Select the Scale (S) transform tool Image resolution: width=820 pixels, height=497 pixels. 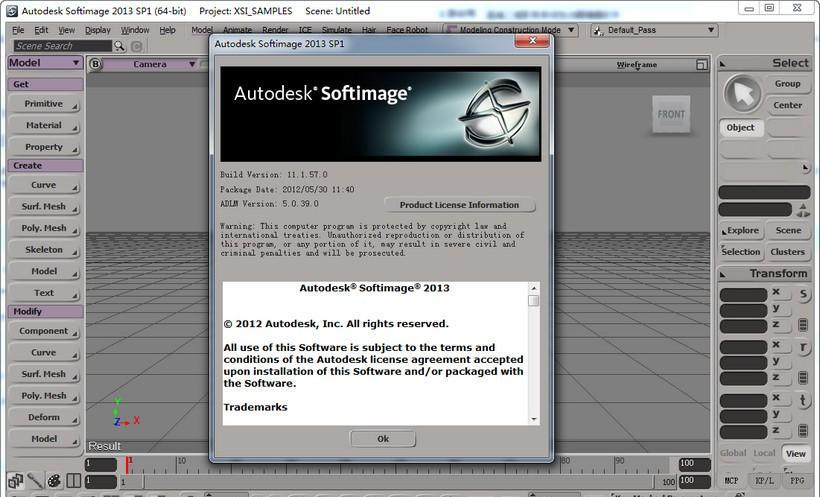pyautogui.click(x=803, y=294)
